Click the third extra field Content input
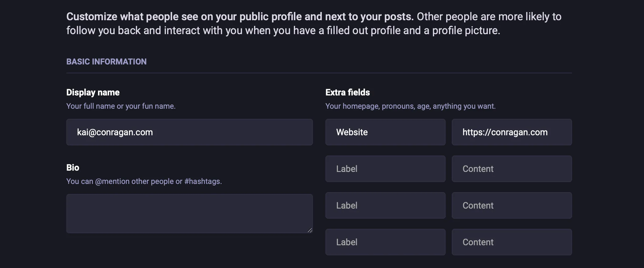644x268 pixels. [x=512, y=205]
